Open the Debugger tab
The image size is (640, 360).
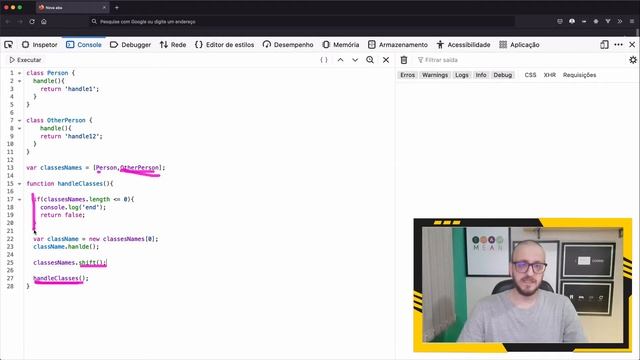(x=131, y=44)
